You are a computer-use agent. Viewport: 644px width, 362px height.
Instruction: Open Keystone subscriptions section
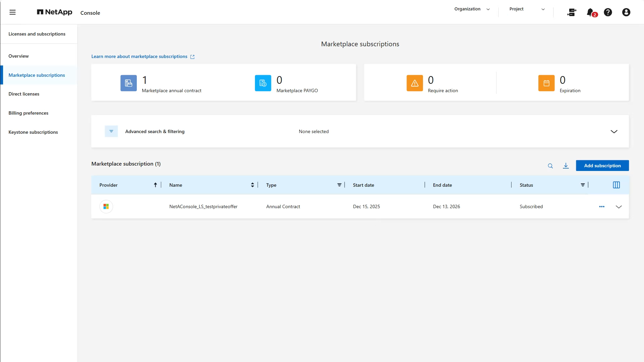pyautogui.click(x=33, y=132)
